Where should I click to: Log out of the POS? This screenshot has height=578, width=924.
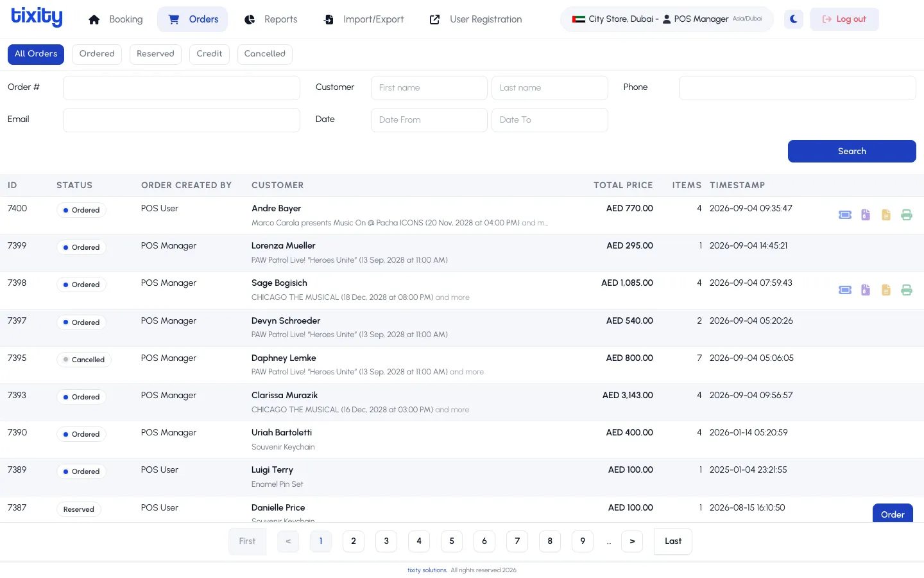[x=844, y=19]
